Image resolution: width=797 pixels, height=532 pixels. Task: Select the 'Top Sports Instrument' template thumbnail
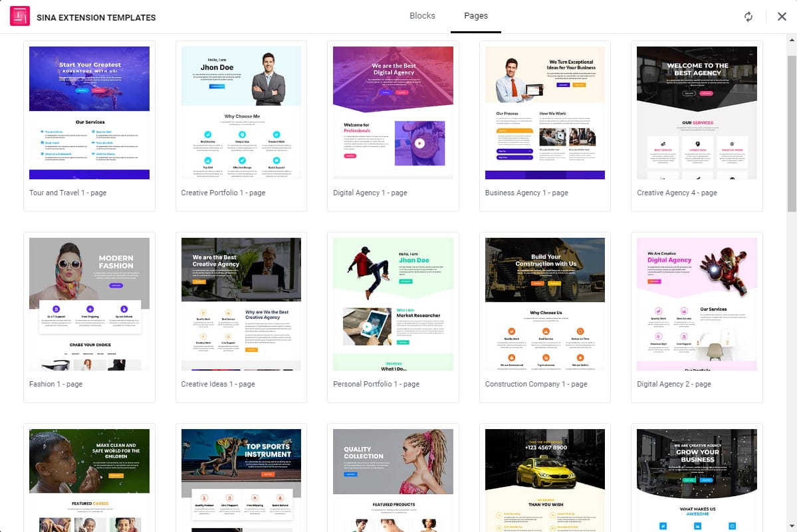pyautogui.click(x=241, y=480)
